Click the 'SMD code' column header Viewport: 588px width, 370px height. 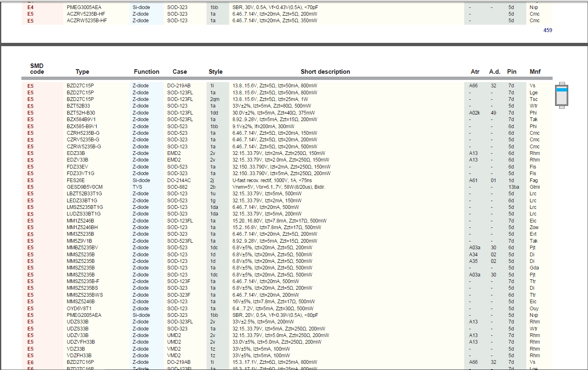click(x=37, y=69)
